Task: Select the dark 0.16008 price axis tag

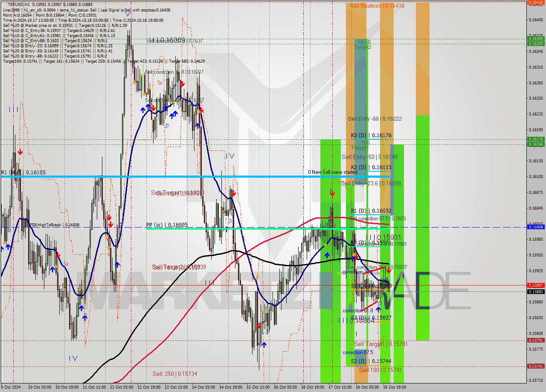Action: click(536, 227)
